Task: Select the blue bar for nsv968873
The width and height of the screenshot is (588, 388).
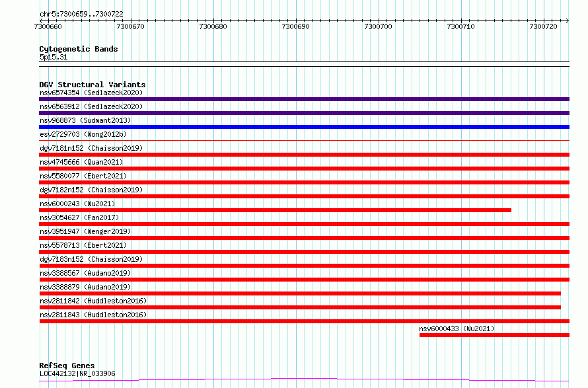Action: [x=304, y=127]
